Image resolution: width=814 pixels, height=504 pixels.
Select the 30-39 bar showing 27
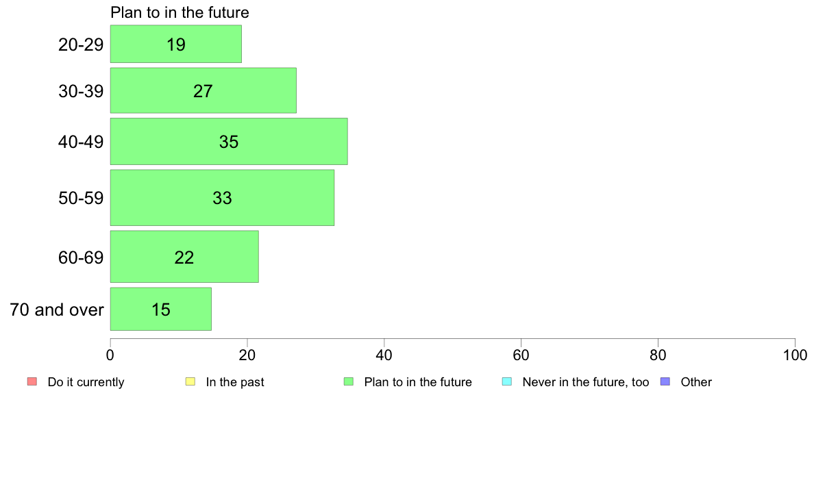tap(203, 90)
